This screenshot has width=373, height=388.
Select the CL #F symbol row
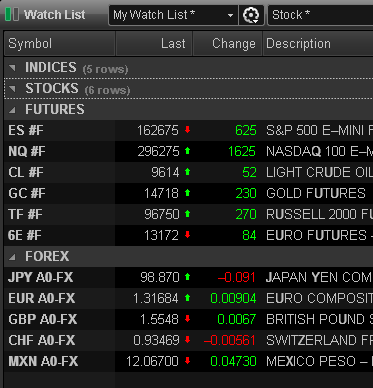(x=189, y=172)
